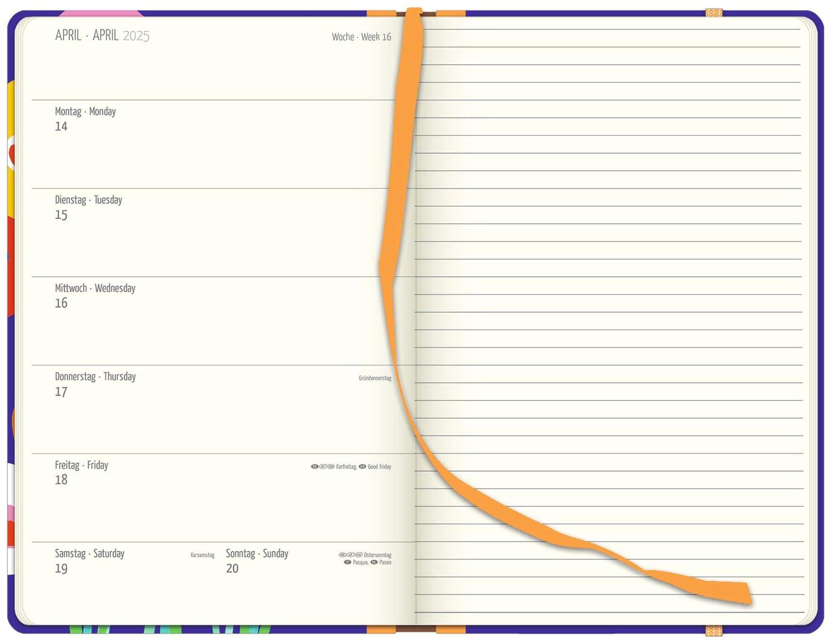The image size is (839, 644).
Task: Select the date number 15
Action: (61, 215)
